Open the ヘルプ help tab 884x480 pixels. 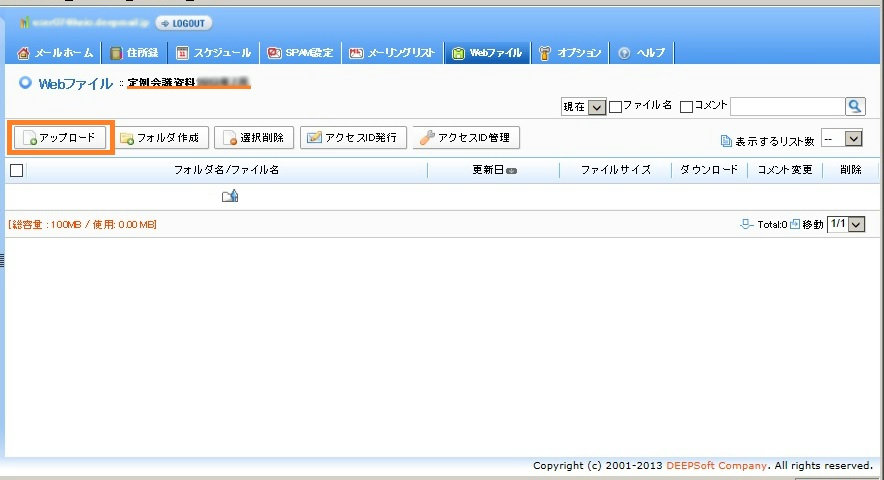[x=641, y=53]
